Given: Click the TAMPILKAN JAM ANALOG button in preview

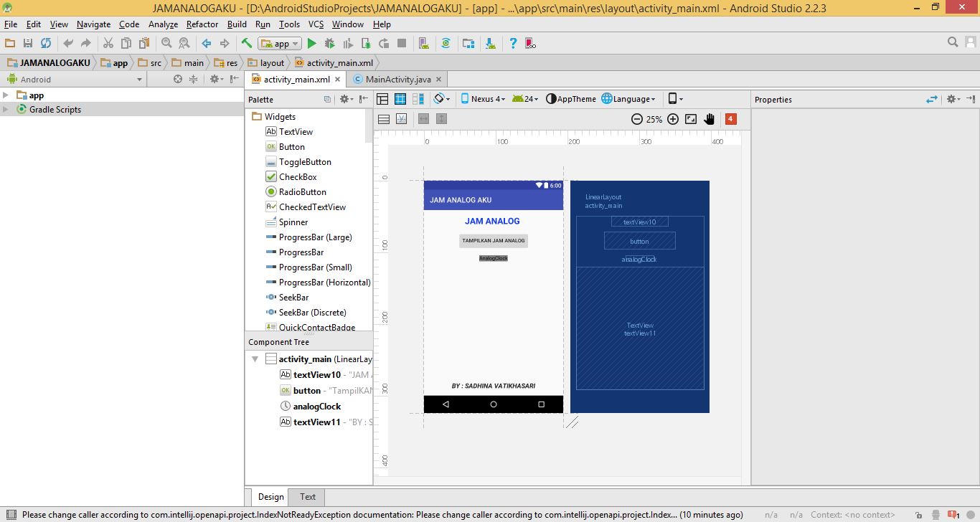Looking at the screenshot, I should click(493, 240).
